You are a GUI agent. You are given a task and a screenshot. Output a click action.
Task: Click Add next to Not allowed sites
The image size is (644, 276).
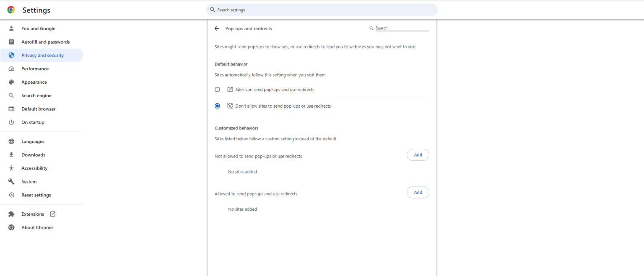pyautogui.click(x=418, y=155)
